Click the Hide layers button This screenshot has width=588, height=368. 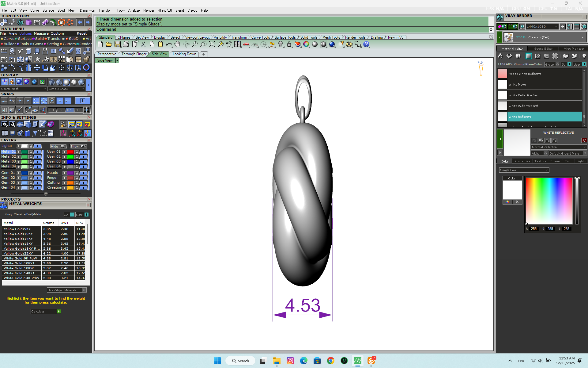point(58,146)
